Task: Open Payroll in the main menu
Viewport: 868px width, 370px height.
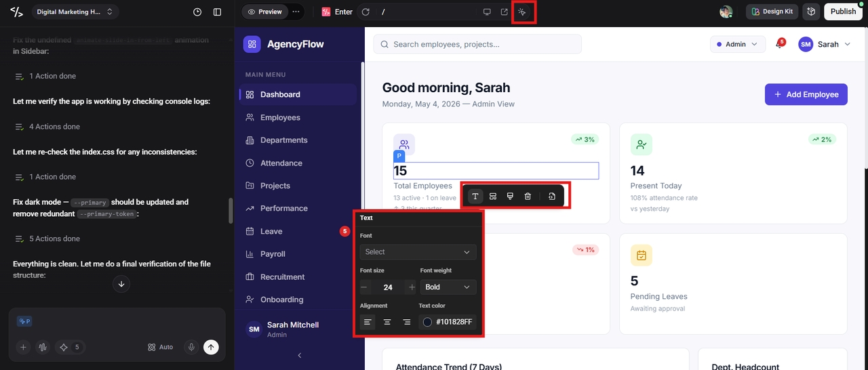Action: coord(298,254)
